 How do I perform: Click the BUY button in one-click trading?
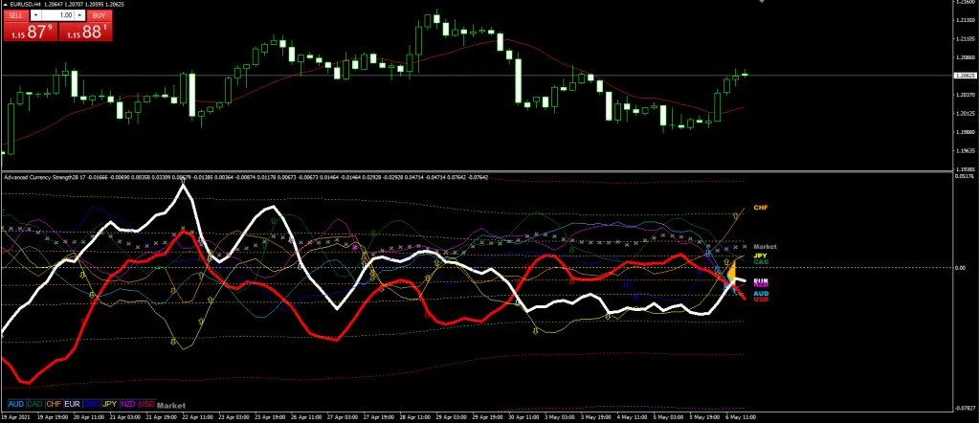pyautogui.click(x=100, y=16)
